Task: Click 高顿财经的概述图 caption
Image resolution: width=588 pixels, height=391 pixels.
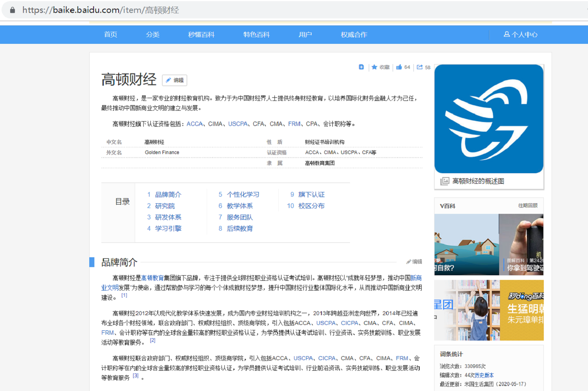Action: pos(478,181)
